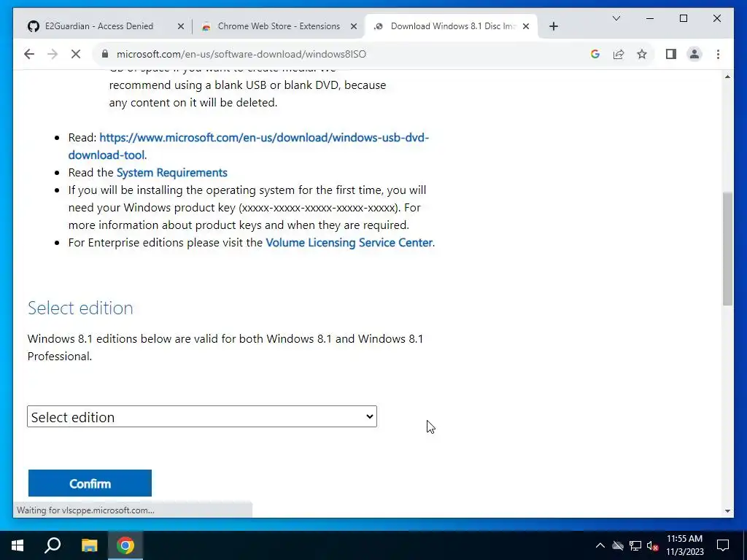Visit the Volume Licensing Service Center link

coord(349,242)
